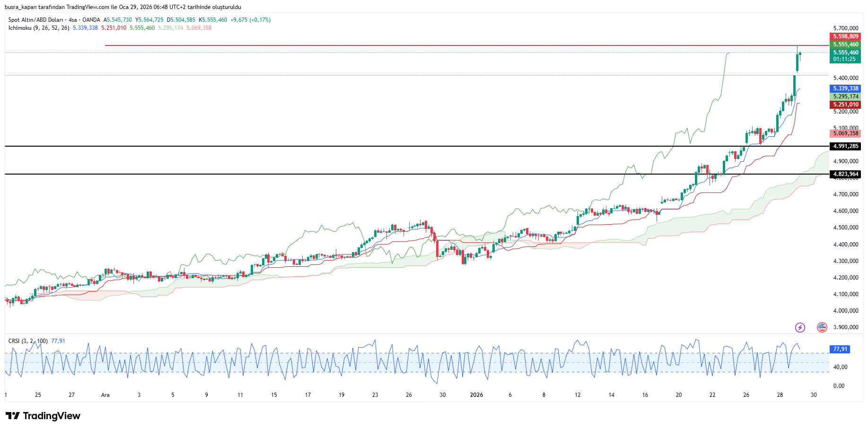Click the light green 5.295,174 price tag
The width and height of the screenshot is (868, 430).
click(x=845, y=97)
